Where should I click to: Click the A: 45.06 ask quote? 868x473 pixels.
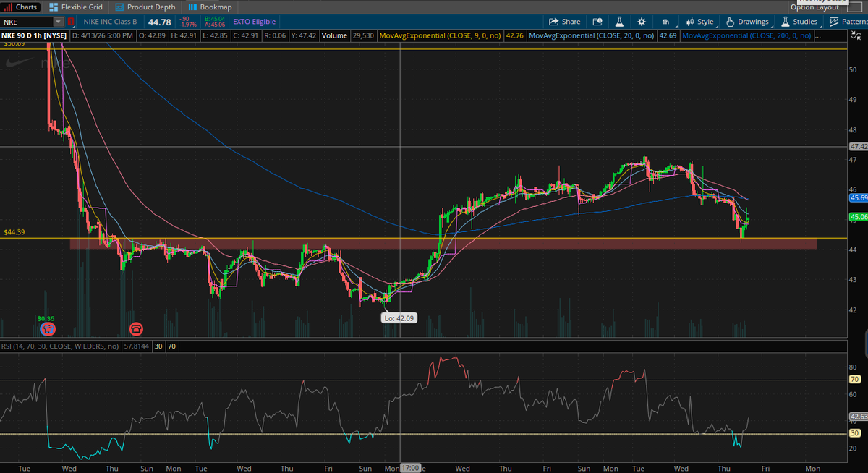click(216, 25)
